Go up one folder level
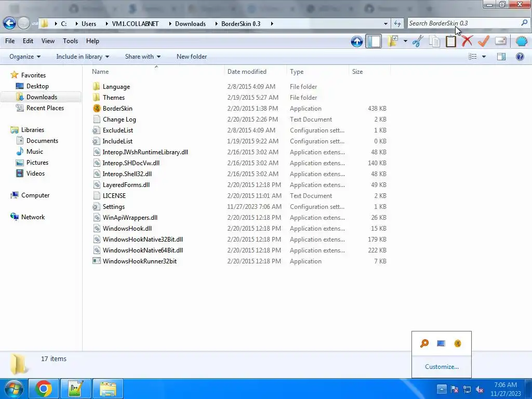This screenshot has width=532, height=399. click(356, 42)
